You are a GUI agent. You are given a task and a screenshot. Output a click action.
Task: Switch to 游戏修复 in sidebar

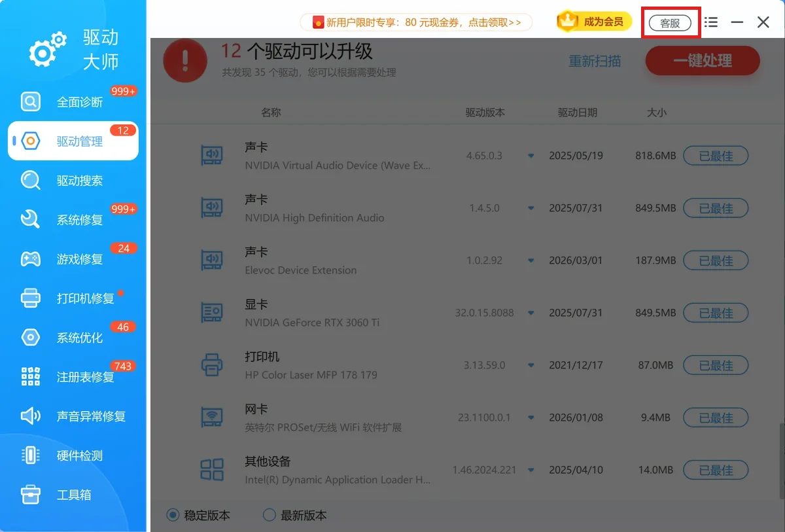click(x=73, y=259)
